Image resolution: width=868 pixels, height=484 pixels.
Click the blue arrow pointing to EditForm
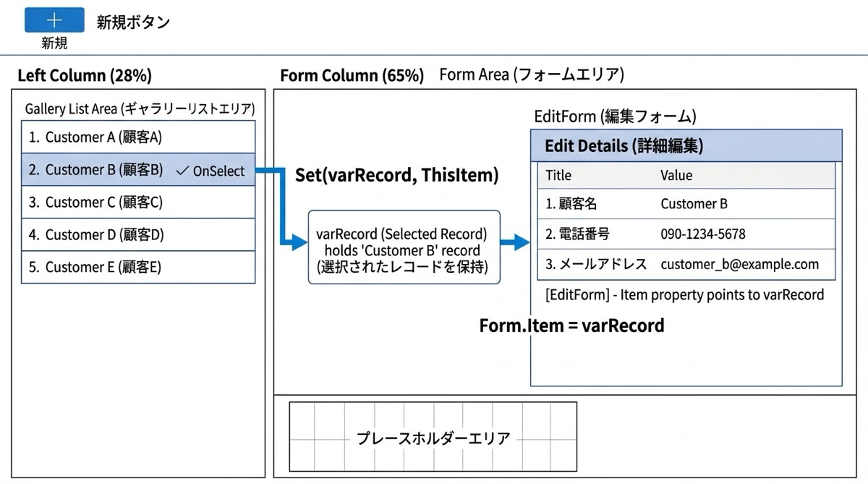[x=516, y=243]
